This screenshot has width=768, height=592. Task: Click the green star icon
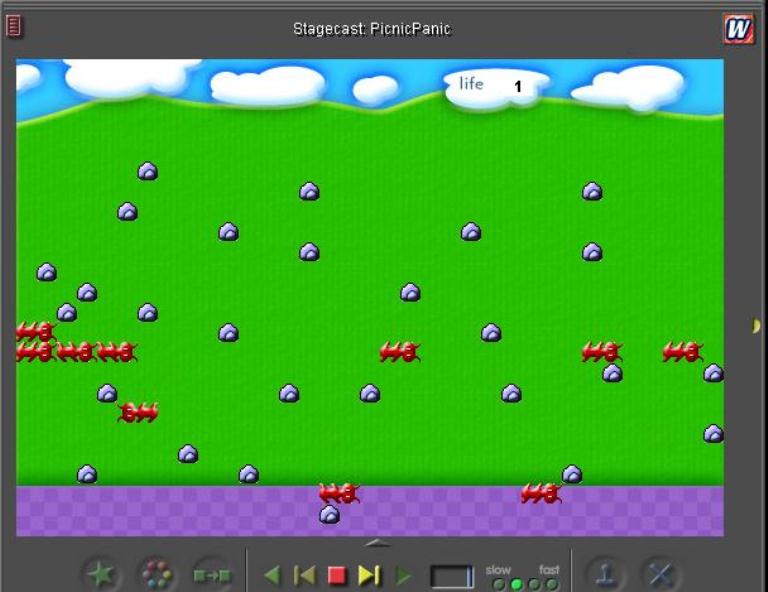point(101,575)
